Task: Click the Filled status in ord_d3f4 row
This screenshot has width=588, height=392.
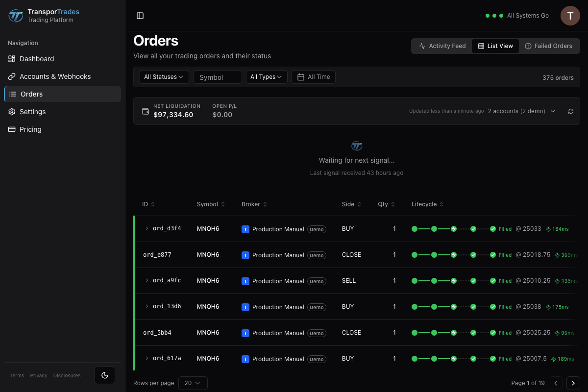Action: pos(505,229)
